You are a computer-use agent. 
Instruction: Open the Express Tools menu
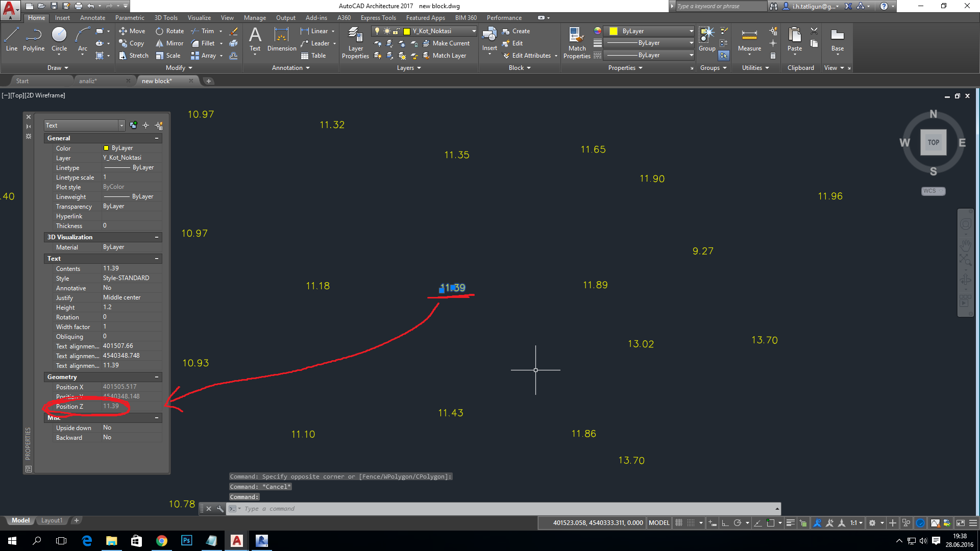(378, 17)
